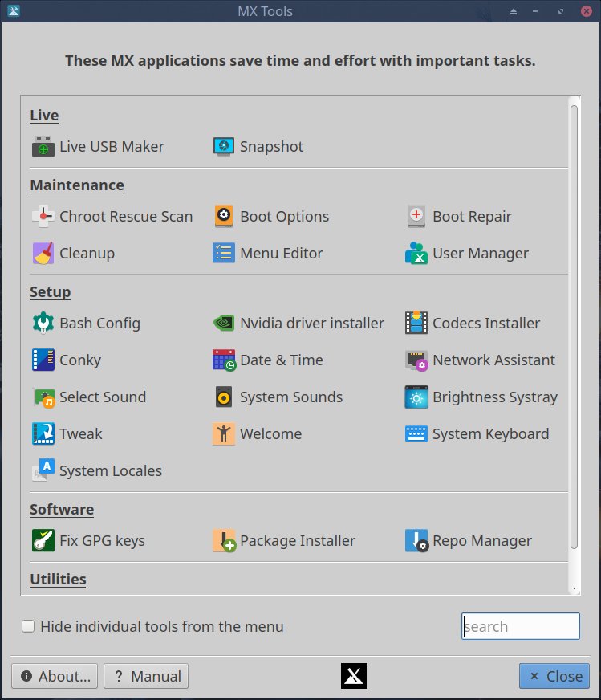
Task: Launch the Codecs Installer icon
Action: 416,324
